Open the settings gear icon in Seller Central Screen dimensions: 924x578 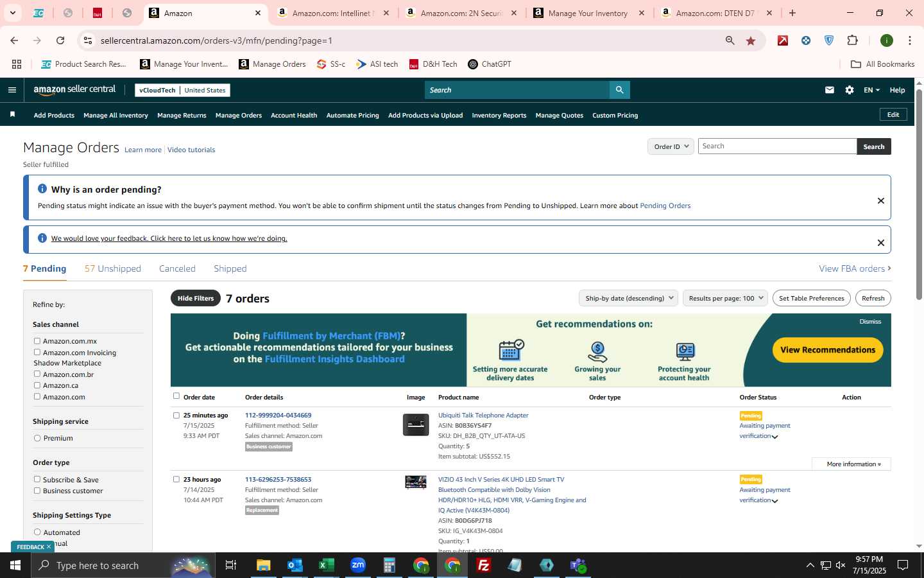tap(850, 90)
